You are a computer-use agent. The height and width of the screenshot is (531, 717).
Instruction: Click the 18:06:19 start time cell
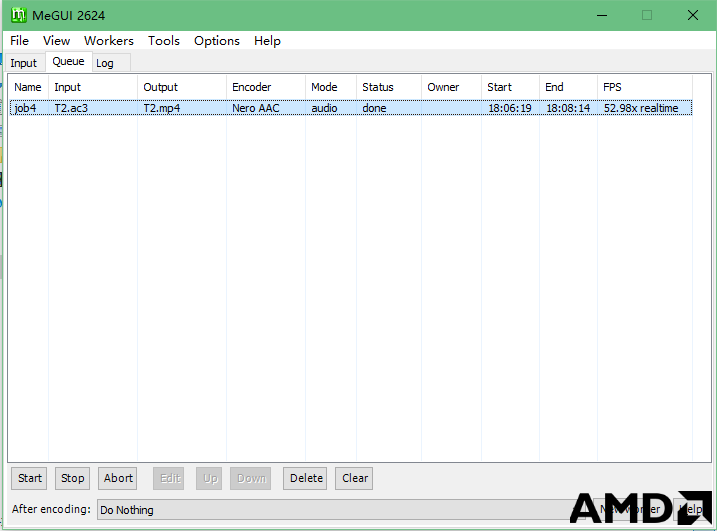[510, 108]
